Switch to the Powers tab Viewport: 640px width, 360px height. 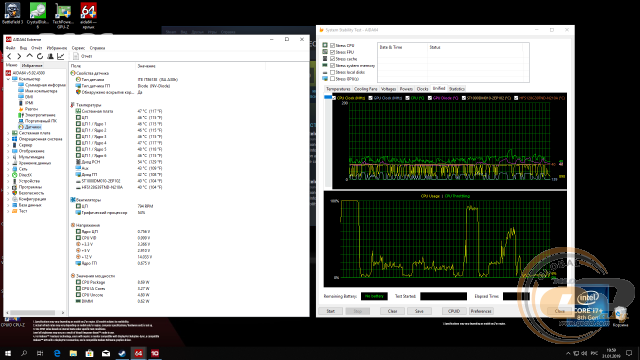[x=406, y=89]
